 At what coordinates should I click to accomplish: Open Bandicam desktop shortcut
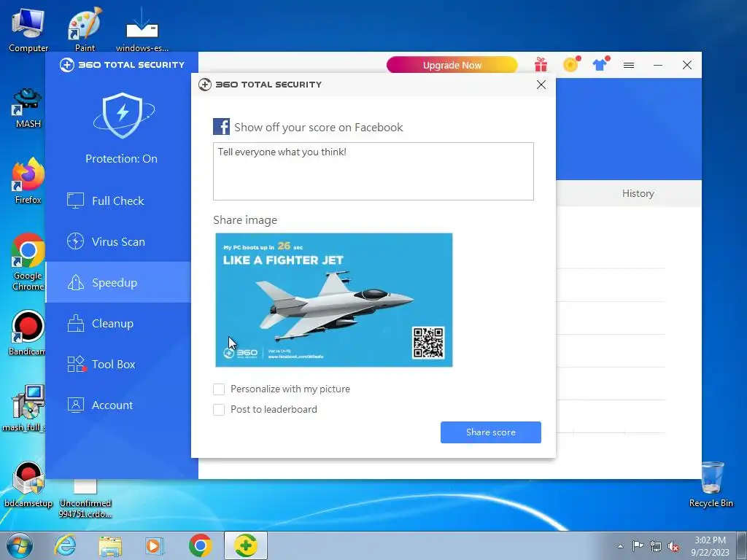click(27, 332)
